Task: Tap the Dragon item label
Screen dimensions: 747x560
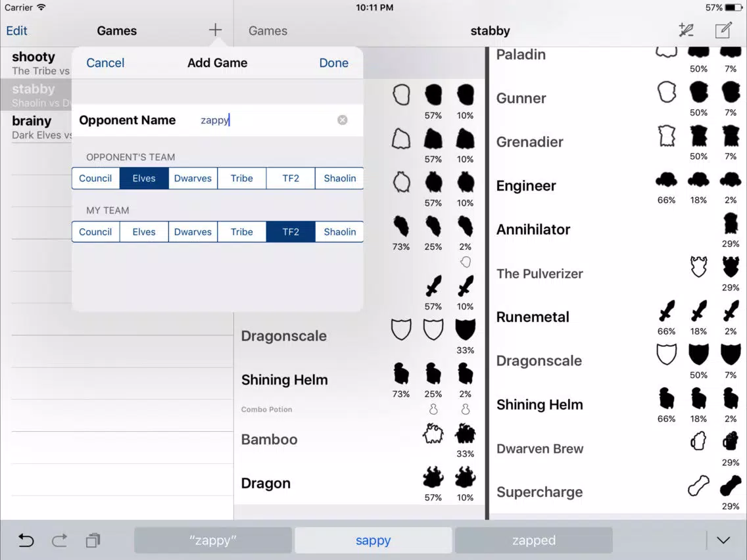Action: tap(266, 483)
